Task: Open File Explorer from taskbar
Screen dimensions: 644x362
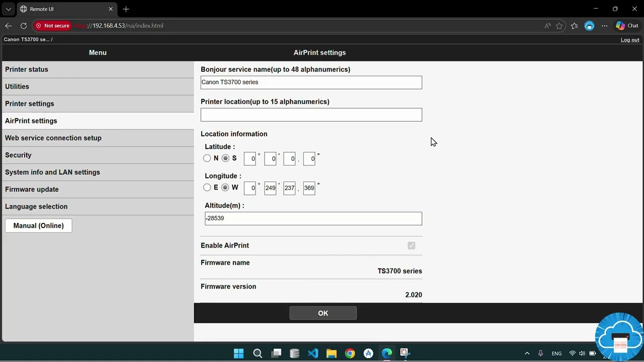Action: (x=332, y=353)
